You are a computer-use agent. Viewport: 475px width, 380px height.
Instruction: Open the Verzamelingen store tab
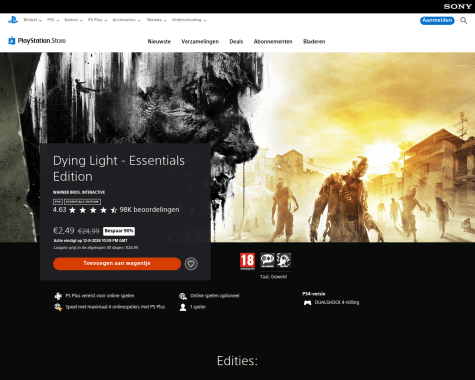coord(200,42)
